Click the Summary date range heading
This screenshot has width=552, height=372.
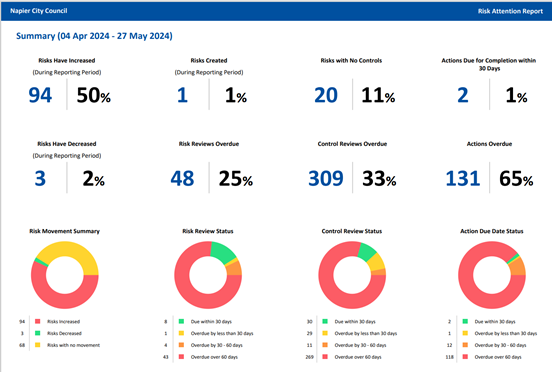(x=94, y=36)
